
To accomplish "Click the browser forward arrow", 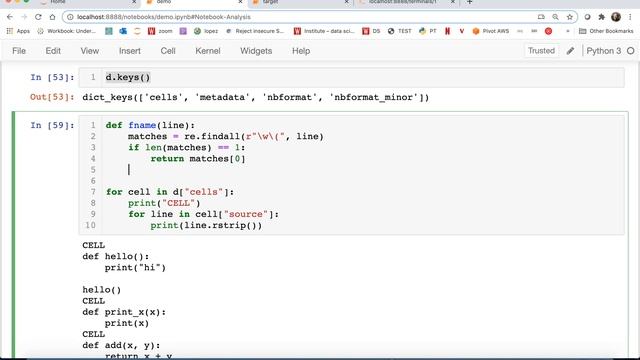I will point(24,17).
